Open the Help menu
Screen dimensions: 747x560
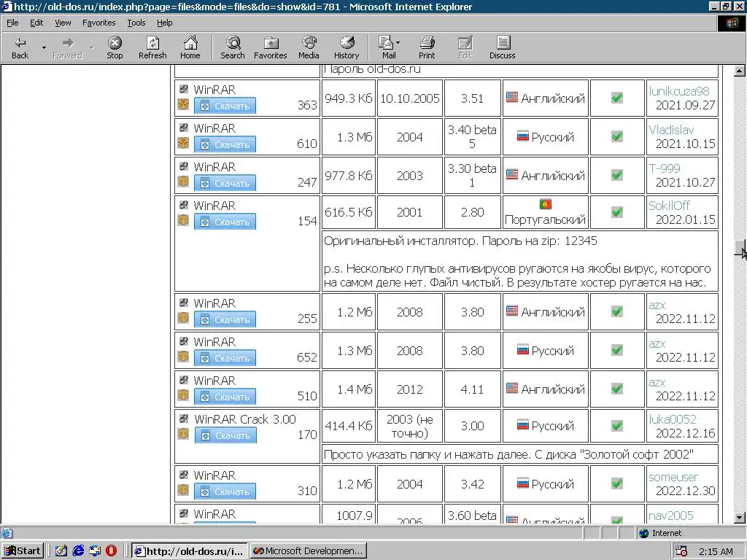coord(164,23)
